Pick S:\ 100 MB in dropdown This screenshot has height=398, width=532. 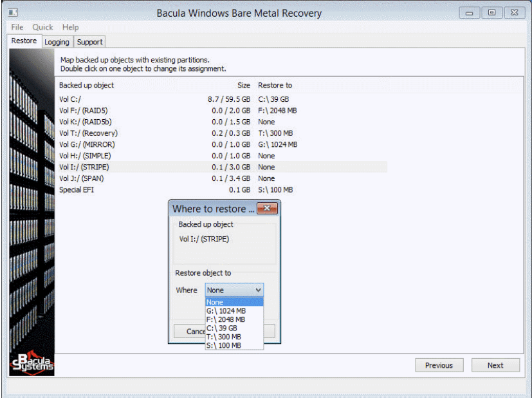point(224,346)
